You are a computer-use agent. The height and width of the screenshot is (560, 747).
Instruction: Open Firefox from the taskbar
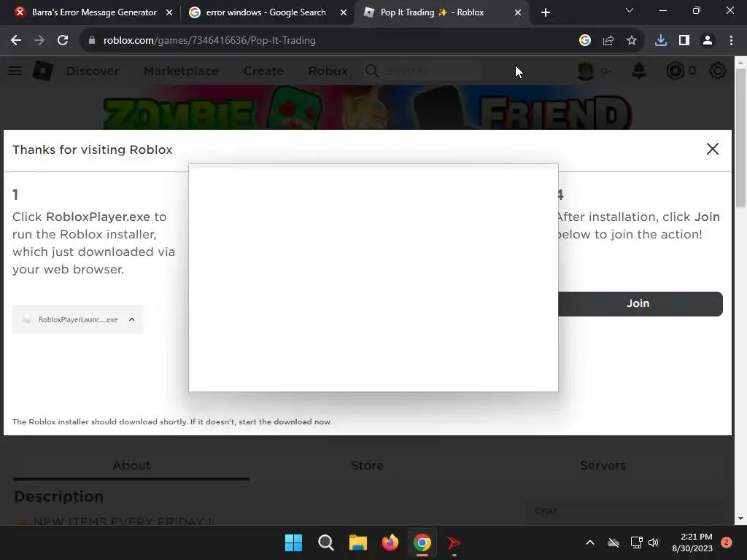click(390, 542)
